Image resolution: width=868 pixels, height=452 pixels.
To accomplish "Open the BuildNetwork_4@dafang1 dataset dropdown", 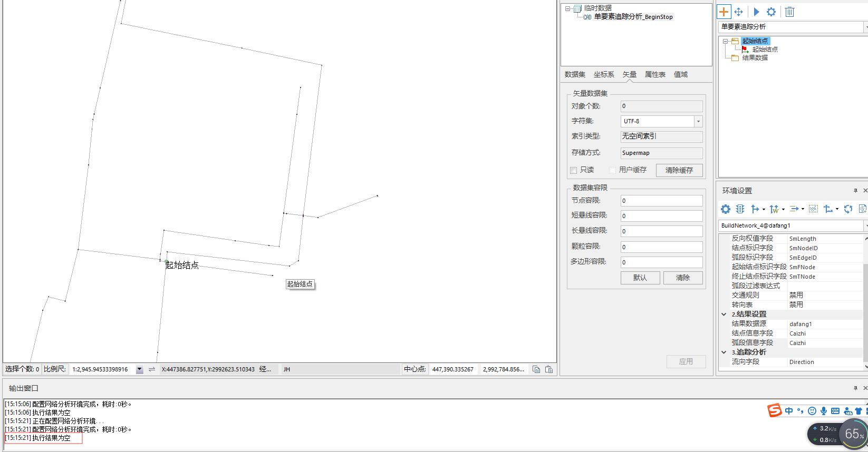I will pyautogui.click(x=865, y=225).
